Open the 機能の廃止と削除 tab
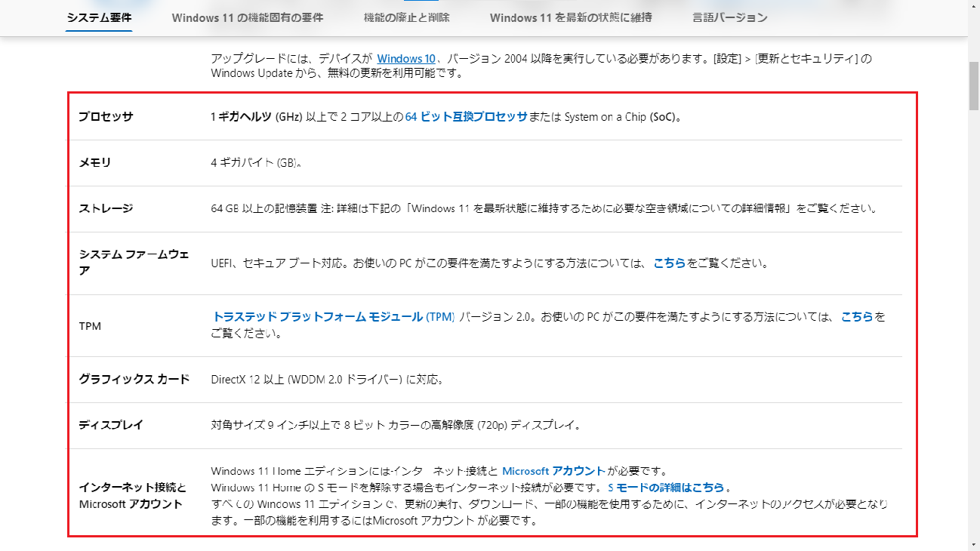 tap(406, 17)
